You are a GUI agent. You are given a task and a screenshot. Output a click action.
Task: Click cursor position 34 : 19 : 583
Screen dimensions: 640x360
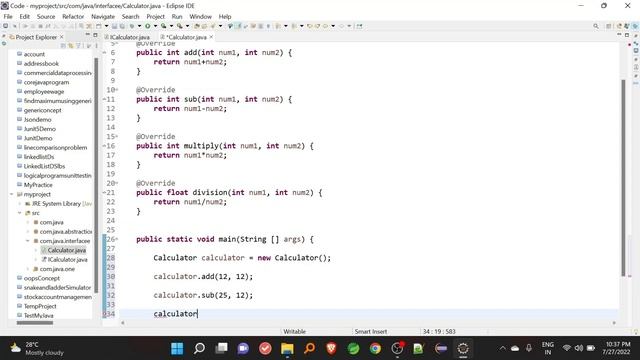click(439, 331)
